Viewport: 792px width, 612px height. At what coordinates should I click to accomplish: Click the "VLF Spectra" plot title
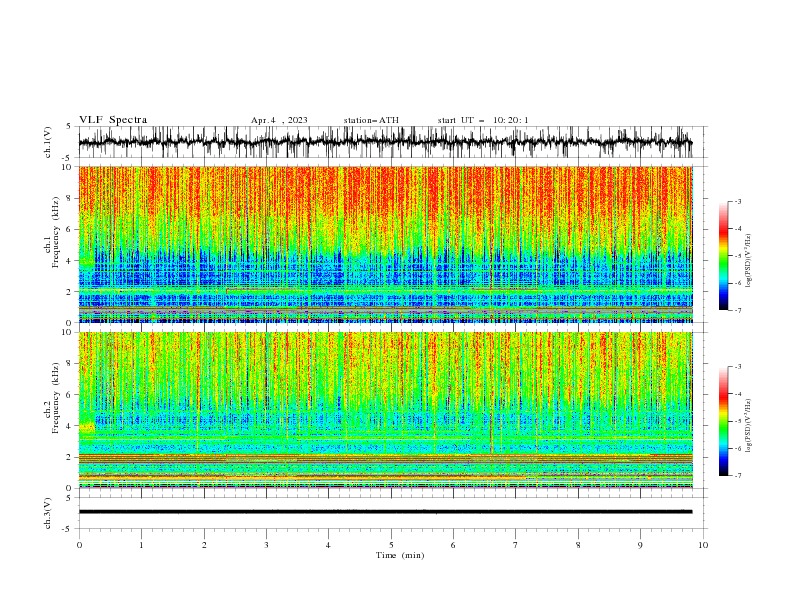[113, 120]
